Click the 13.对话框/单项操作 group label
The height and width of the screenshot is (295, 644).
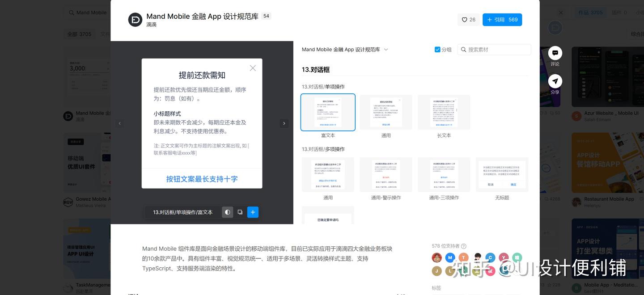(323, 87)
